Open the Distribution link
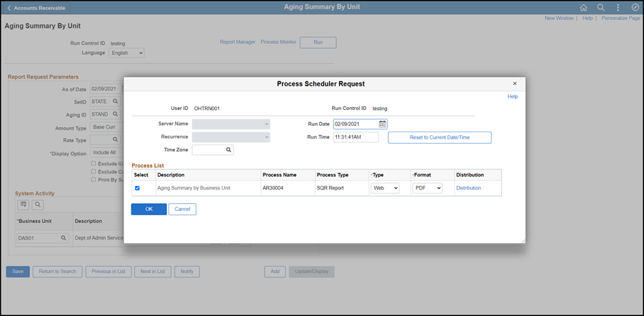The image size is (644, 316). (x=468, y=188)
